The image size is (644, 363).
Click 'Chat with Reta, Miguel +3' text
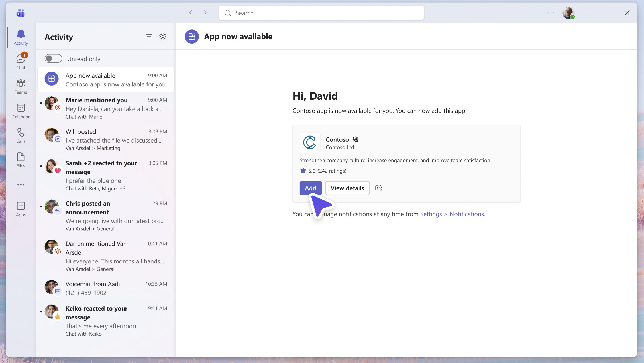95,188
